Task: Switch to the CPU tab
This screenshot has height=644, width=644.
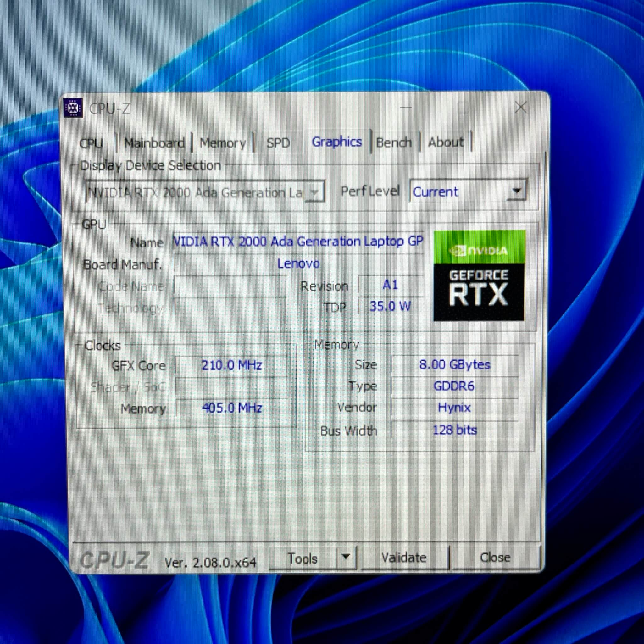Action: click(x=91, y=143)
